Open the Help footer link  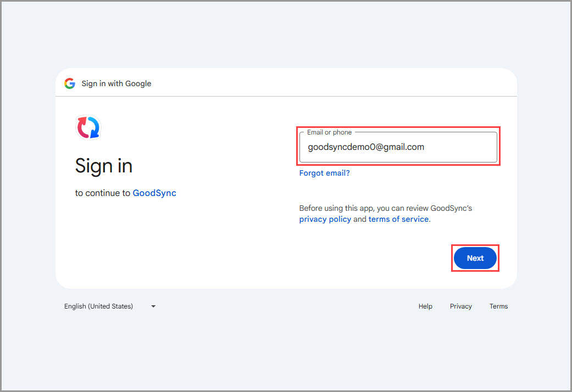pos(425,306)
